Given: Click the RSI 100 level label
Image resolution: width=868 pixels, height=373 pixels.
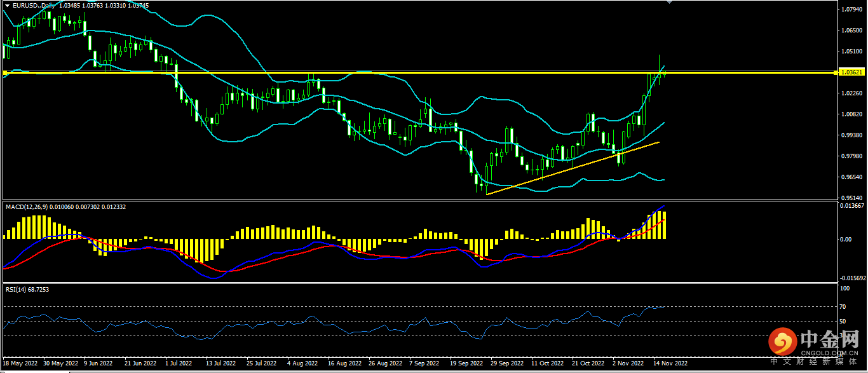Looking at the screenshot, I should 844,288.
